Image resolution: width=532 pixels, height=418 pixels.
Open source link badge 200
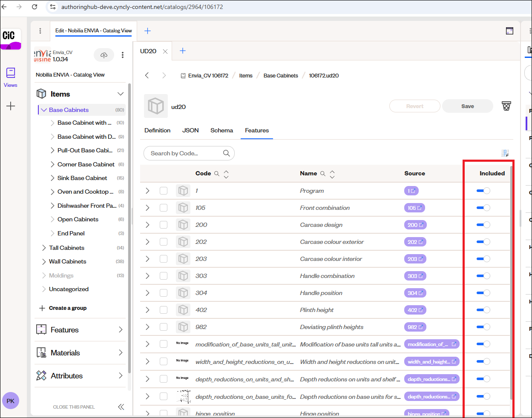[x=415, y=225]
